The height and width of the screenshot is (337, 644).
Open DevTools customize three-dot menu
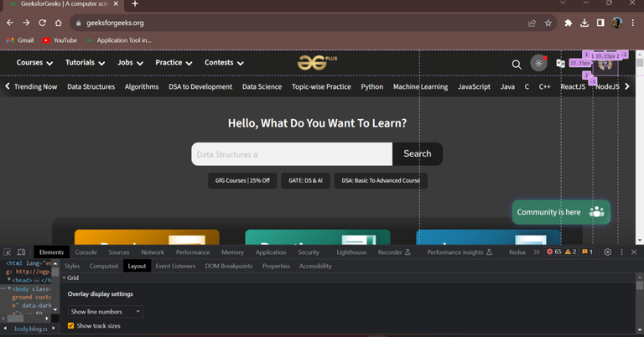621,252
